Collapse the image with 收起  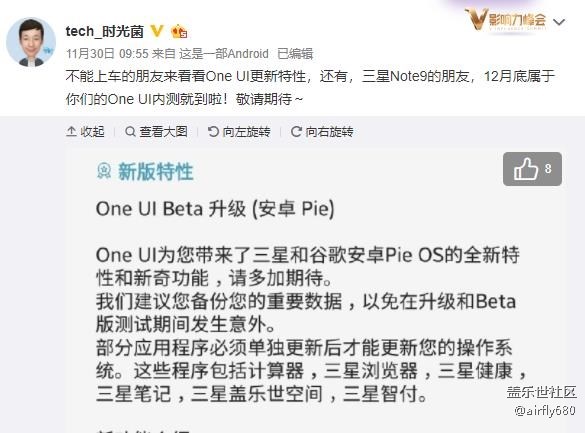pos(85,132)
